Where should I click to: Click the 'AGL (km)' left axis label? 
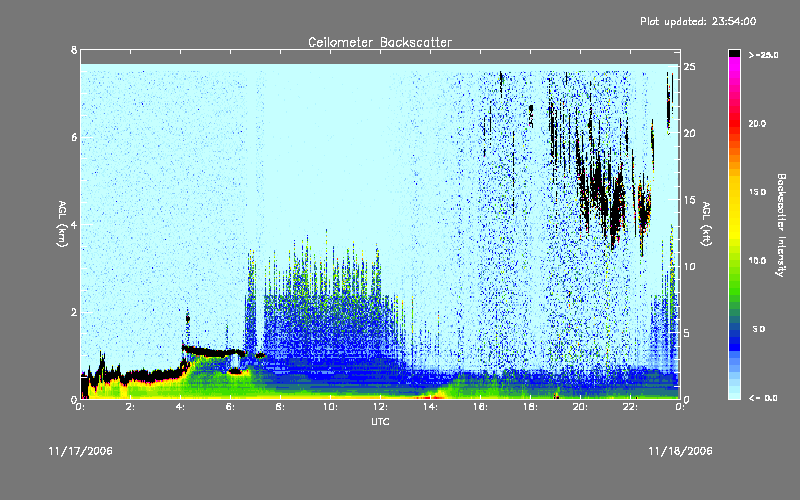(x=62, y=224)
